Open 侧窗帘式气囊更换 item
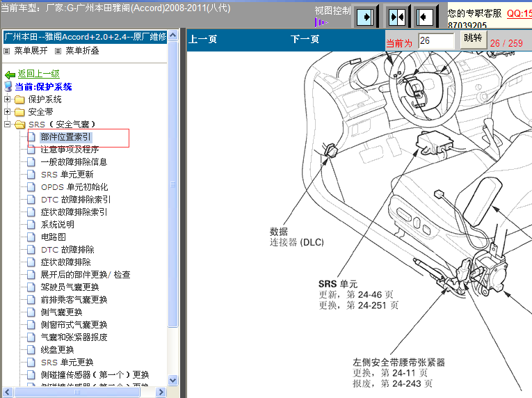Screen dimensions: 532x398 [74, 325]
